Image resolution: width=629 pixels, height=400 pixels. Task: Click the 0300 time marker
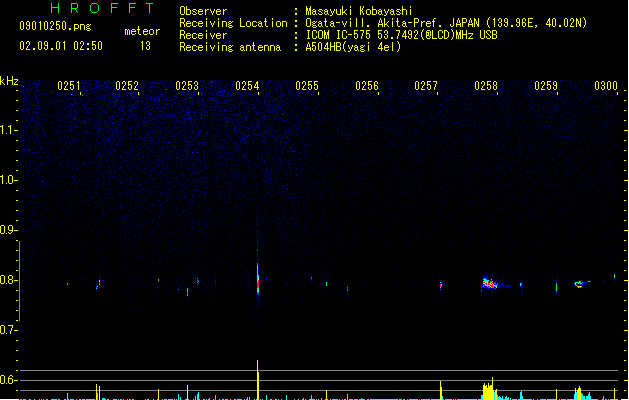[606, 86]
